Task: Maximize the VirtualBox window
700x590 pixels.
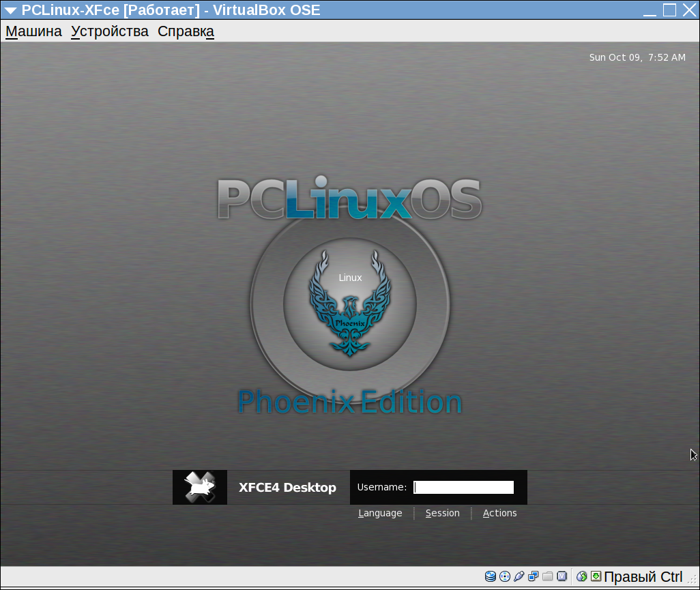Action: pyautogui.click(x=669, y=10)
